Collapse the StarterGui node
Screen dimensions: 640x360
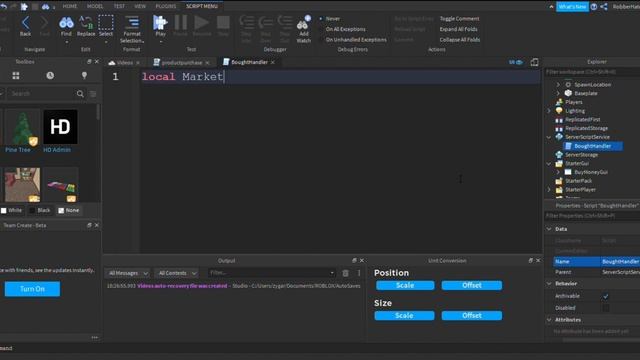tap(549, 164)
